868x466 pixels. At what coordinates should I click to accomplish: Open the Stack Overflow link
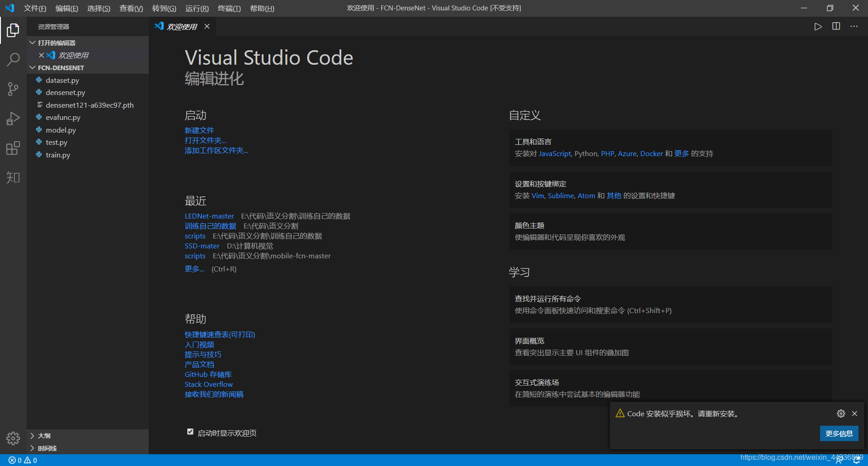click(208, 385)
